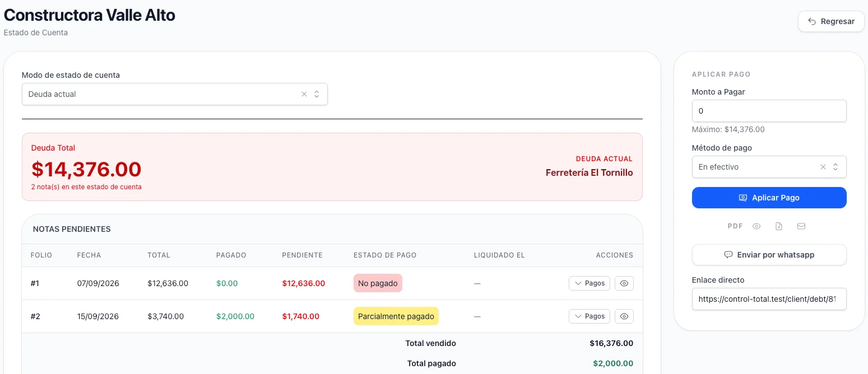Click the 'FECHA' column header
Screen dimensions: 868x374
[89, 255]
